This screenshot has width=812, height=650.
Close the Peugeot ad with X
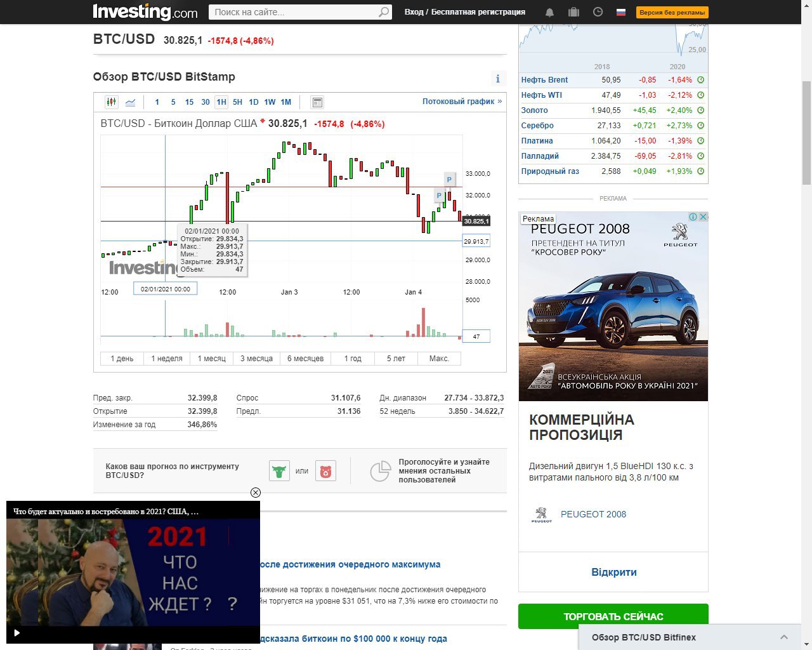click(703, 217)
